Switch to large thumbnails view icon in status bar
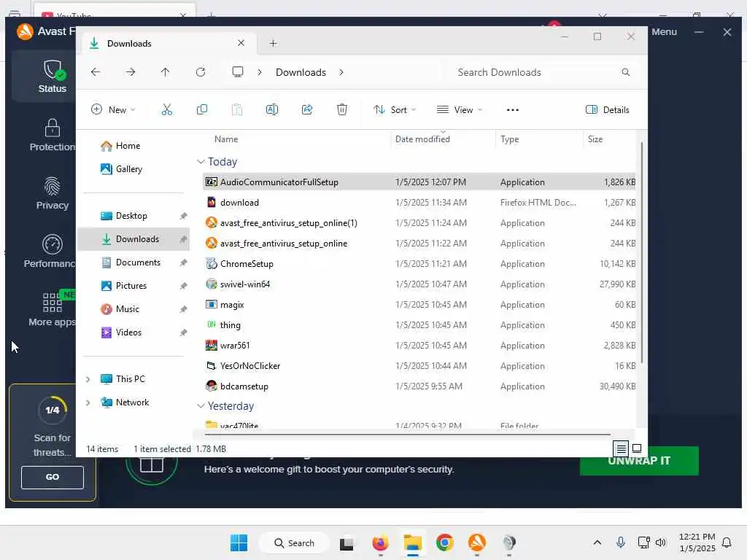 pyautogui.click(x=637, y=448)
